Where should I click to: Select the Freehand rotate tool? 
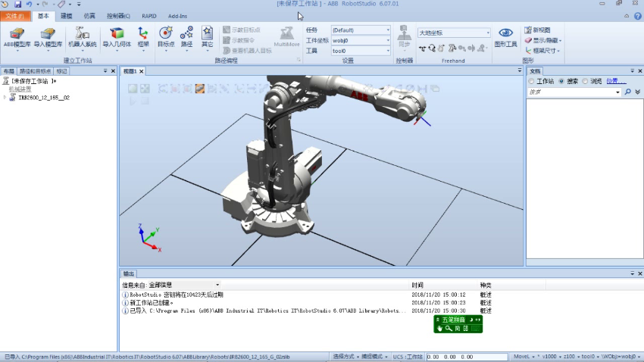click(x=432, y=48)
